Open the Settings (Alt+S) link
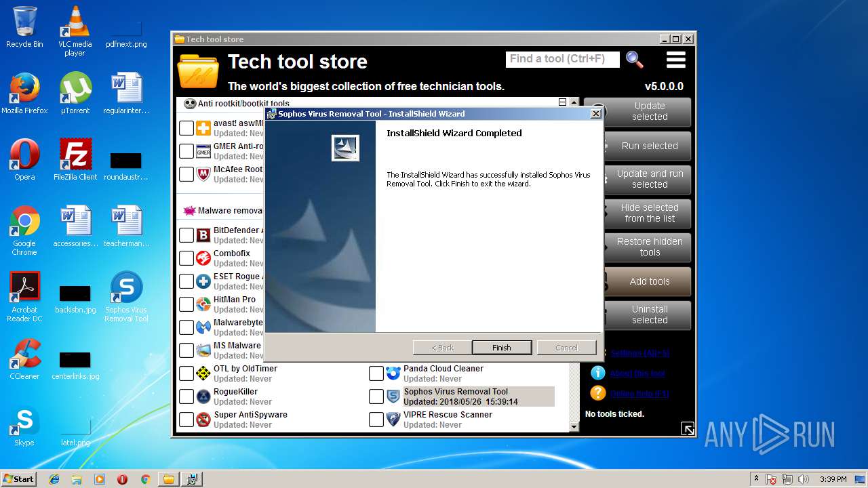 coord(639,353)
